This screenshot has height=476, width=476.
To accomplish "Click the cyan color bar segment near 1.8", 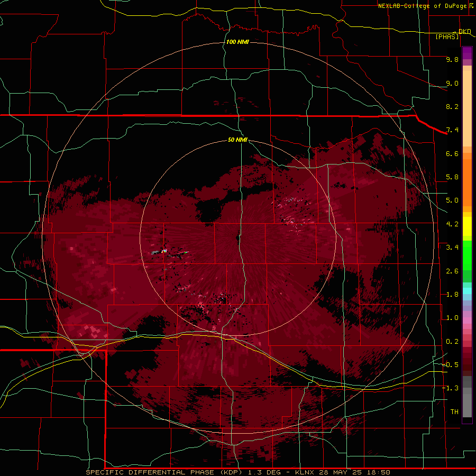I will (467, 291).
